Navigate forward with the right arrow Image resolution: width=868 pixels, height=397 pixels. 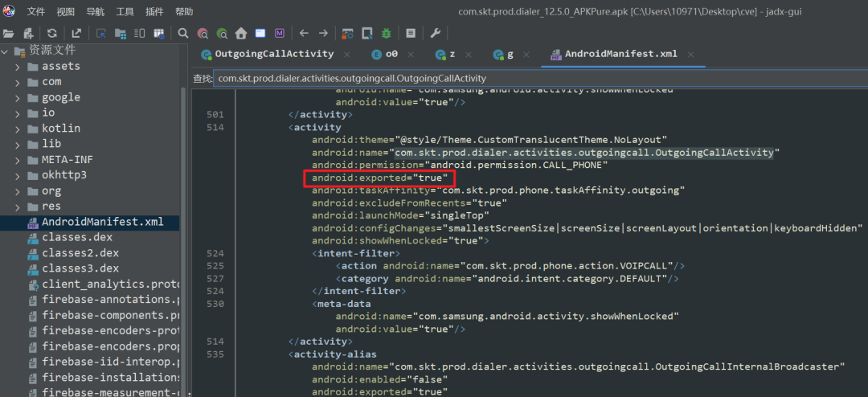pos(323,33)
